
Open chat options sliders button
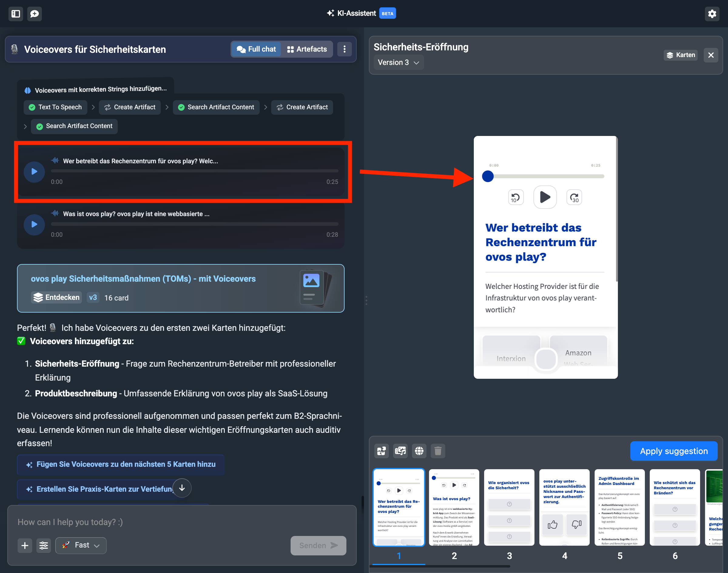44,545
